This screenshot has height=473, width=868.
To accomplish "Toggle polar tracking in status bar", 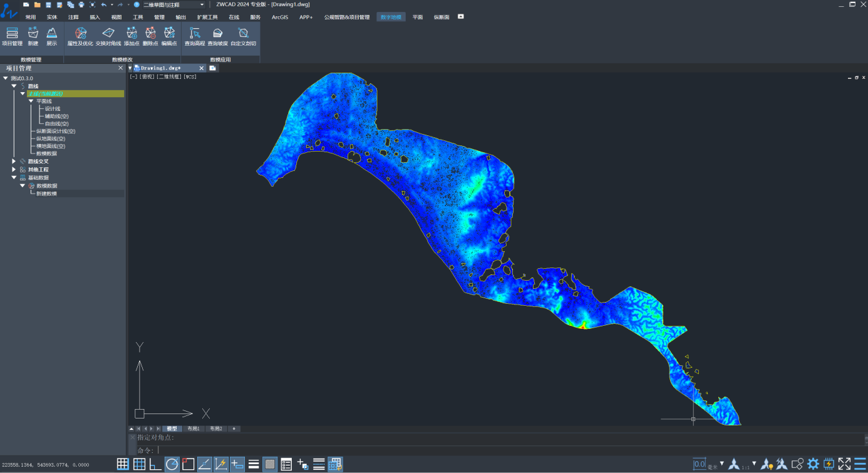I will point(172,464).
